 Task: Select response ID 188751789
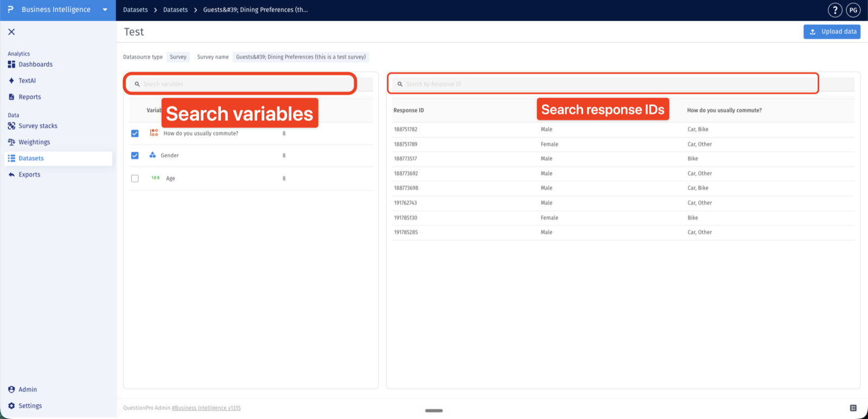pyautogui.click(x=405, y=144)
